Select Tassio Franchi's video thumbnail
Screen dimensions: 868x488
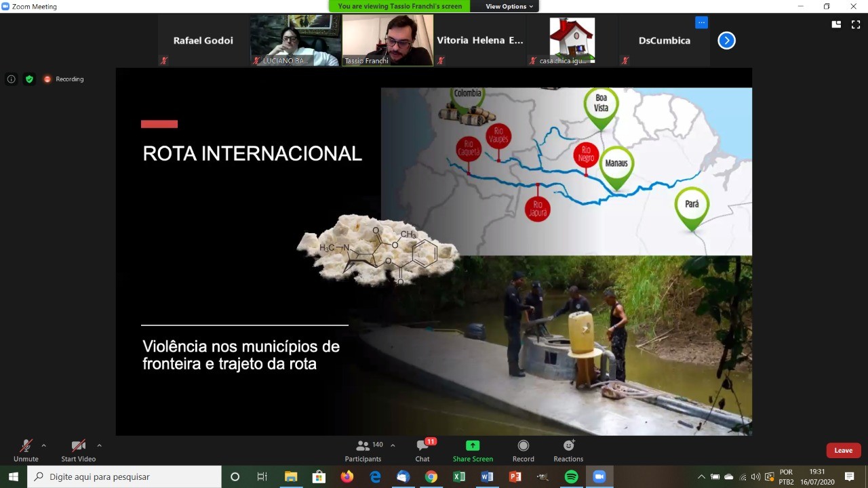[x=387, y=40]
